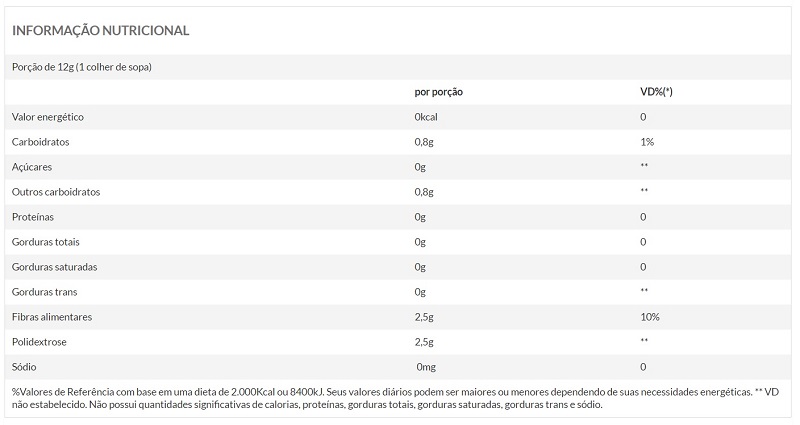Click the por porção column header
Screen dimensions: 800x425
438,92
